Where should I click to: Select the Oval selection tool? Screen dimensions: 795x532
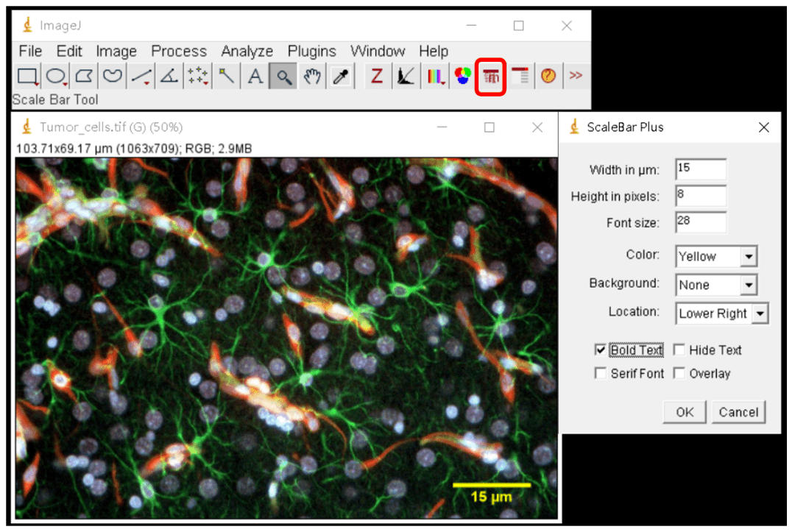pos(57,76)
